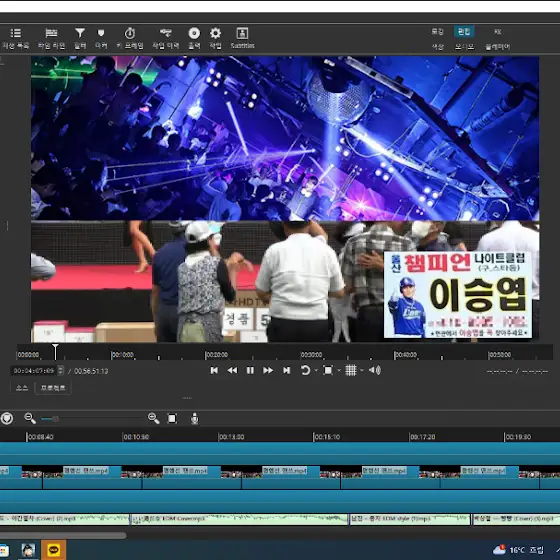The width and height of the screenshot is (560, 560).
Task: Open the player volume speaker icon
Action: [x=375, y=370]
